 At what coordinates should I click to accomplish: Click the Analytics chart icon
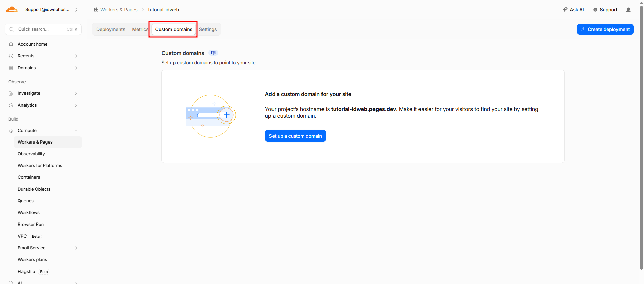coord(11,105)
